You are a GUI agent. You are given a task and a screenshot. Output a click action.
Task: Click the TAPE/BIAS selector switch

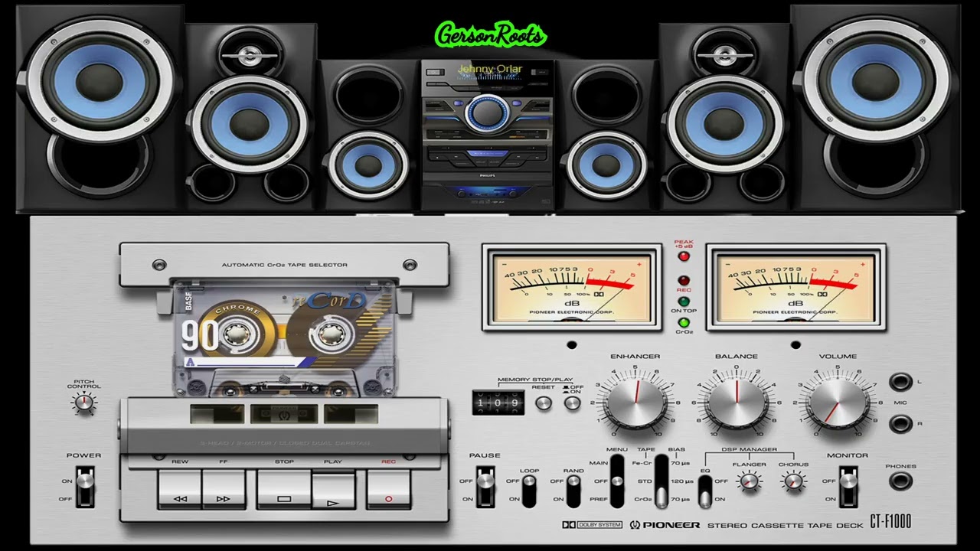661,481
